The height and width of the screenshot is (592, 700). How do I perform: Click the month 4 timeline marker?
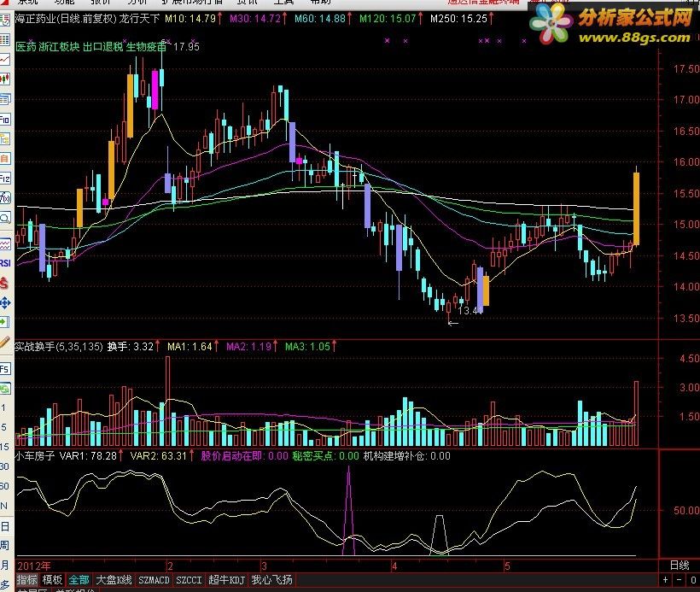pos(394,566)
